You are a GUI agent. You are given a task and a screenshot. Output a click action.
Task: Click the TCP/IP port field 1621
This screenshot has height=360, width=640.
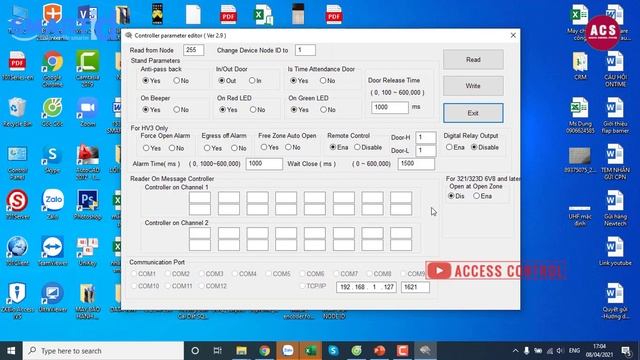[415, 287]
